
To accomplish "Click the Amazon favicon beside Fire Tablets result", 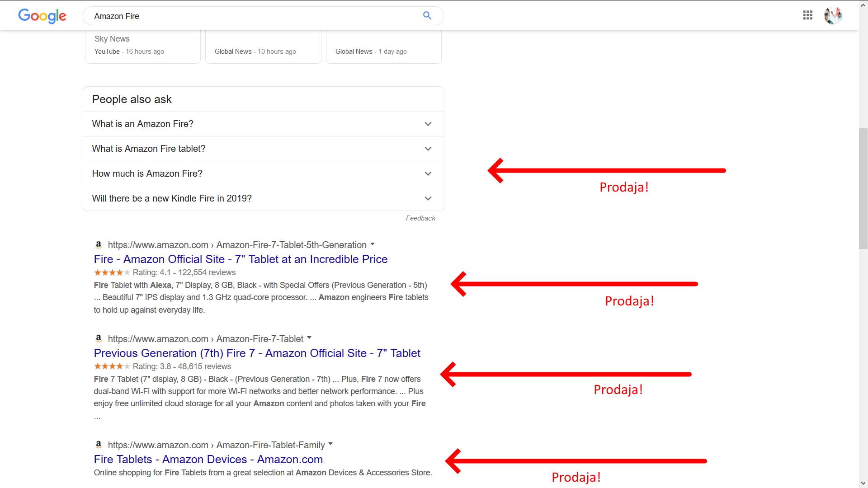I will 98,445.
